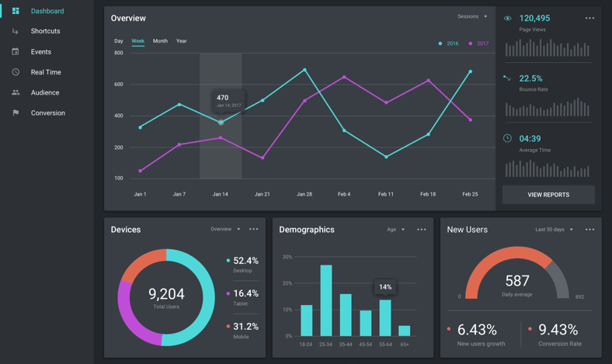Select the Week tab
The width and height of the screenshot is (612, 364).
137,41
